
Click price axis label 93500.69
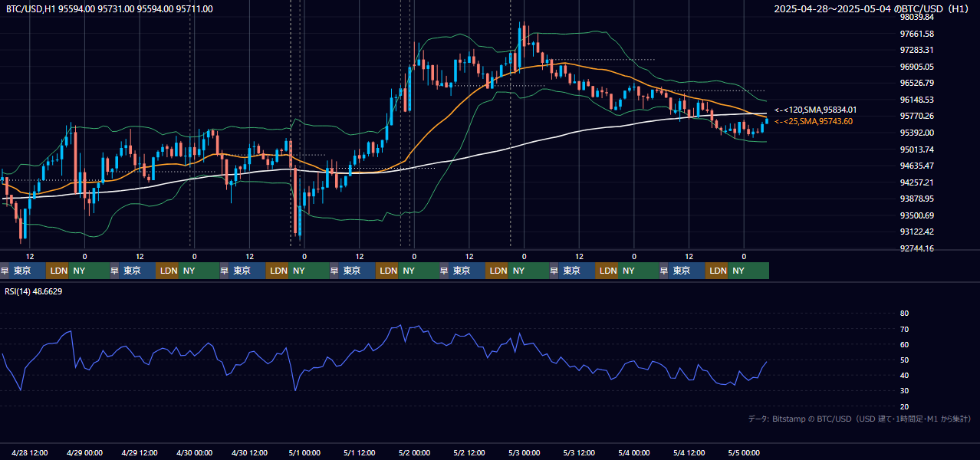point(916,215)
